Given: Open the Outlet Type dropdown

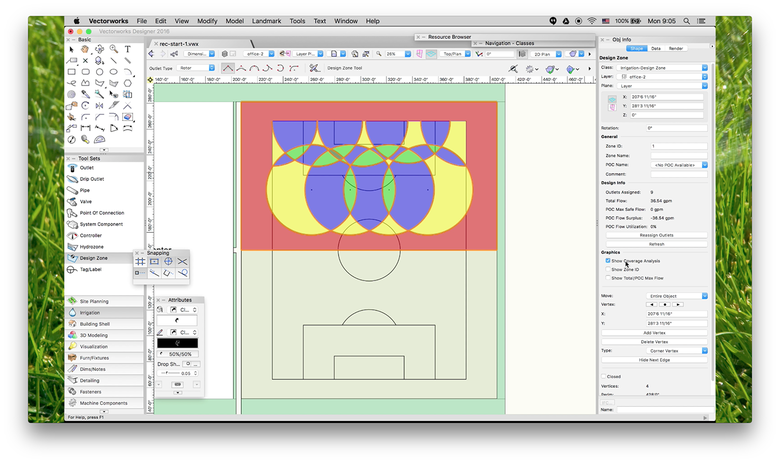Looking at the screenshot, I should (x=193, y=68).
